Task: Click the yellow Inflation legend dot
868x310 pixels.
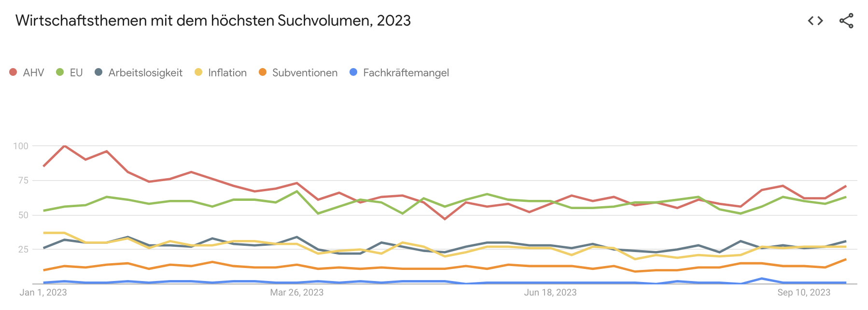Action: click(198, 72)
